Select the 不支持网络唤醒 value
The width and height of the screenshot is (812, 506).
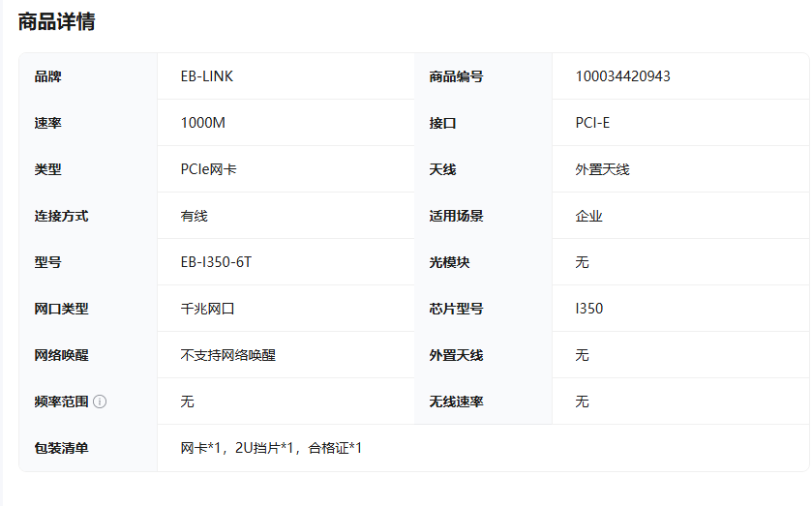(227, 355)
